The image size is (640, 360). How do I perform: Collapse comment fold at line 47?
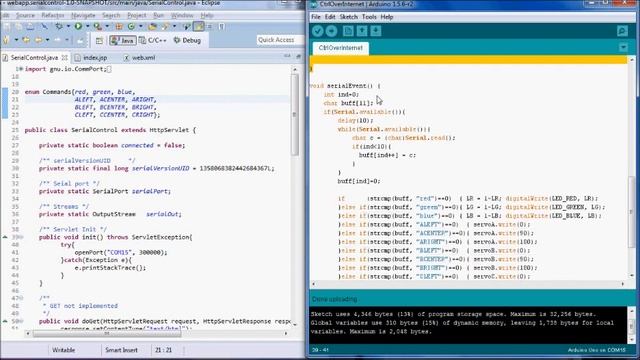click(20, 298)
